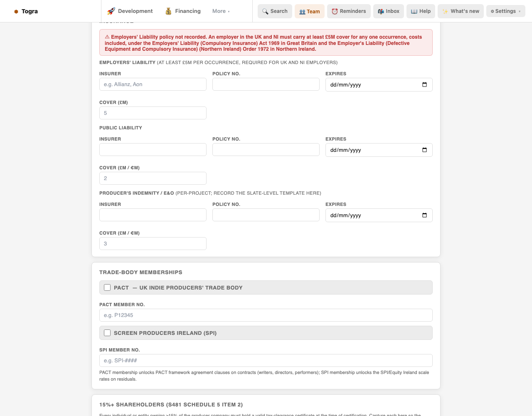
Task: Click the Public Liability expiry date text
Action: click(345, 150)
